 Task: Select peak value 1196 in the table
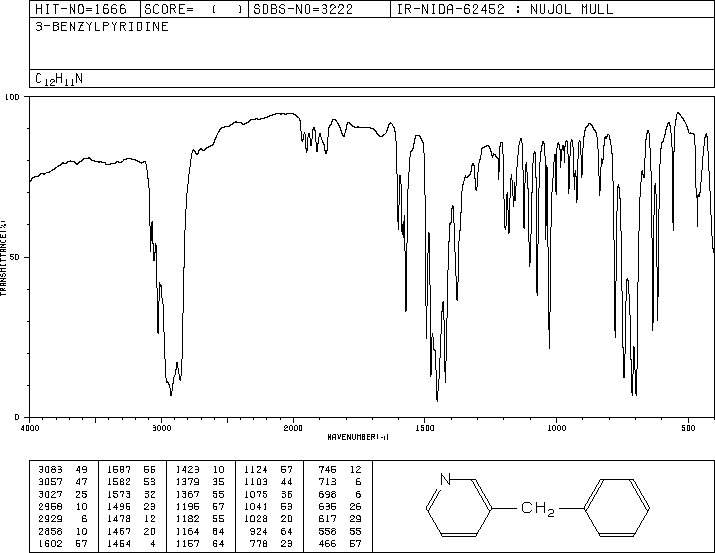187,506
